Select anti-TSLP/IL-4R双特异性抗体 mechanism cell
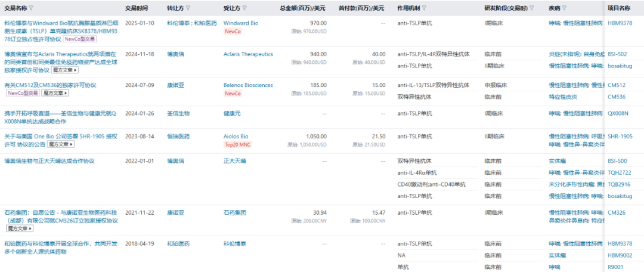 point(434,54)
